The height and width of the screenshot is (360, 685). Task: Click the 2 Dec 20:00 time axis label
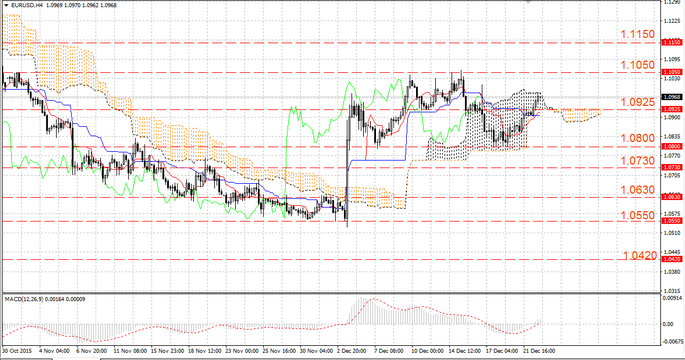352,351
